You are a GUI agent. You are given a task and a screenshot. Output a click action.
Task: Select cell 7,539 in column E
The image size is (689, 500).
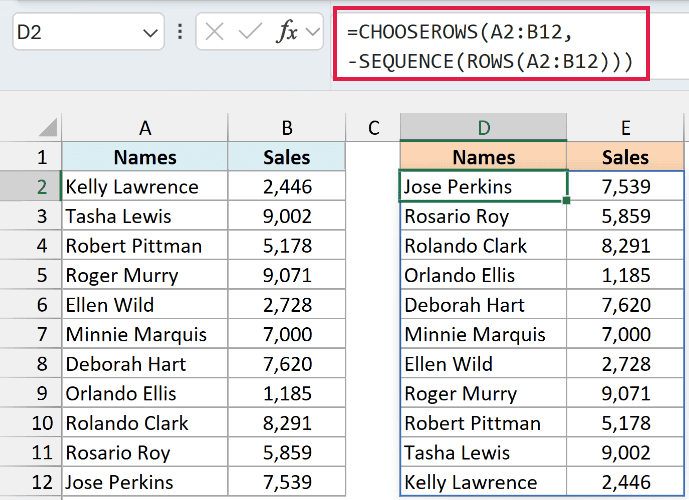625,186
